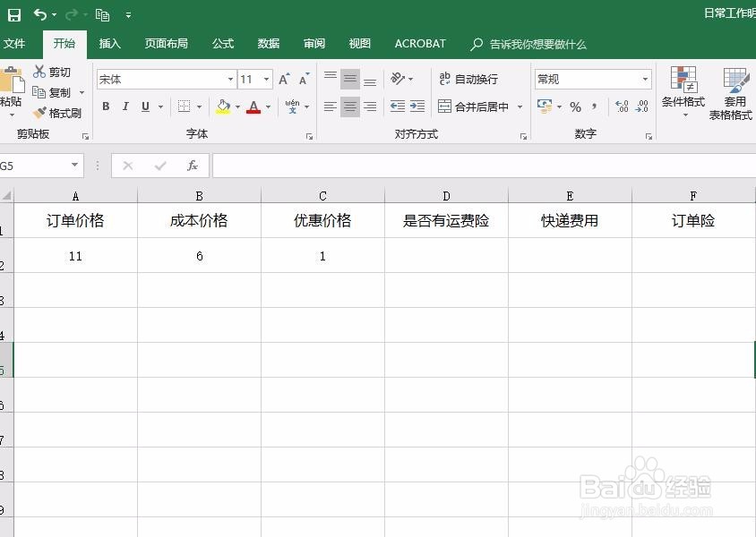Click the 告诉我你想要做什么 search box
The image size is (756, 537).
coord(528,45)
